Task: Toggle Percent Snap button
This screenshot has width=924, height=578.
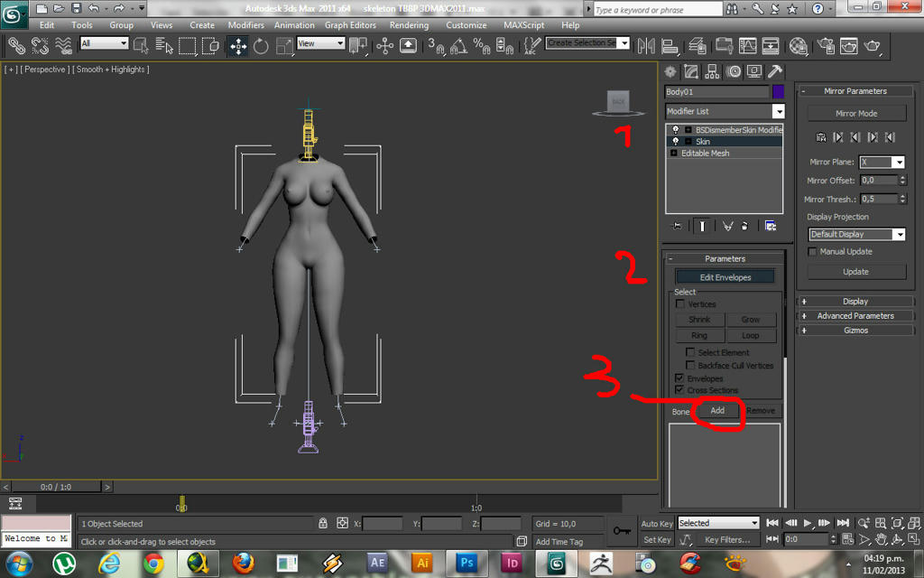Action: [482, 46]
